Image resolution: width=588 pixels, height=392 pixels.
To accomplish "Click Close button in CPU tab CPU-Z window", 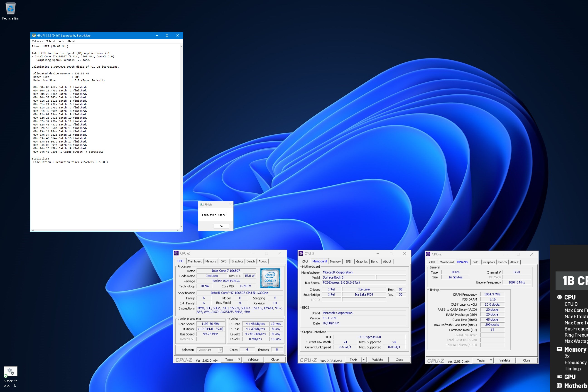I will pos(275,360).
